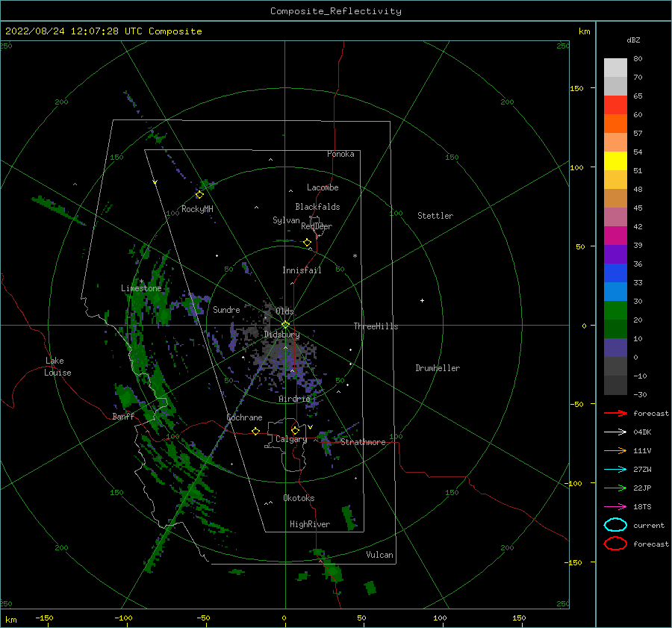Viewport: 672px width, 628px height.
Task: Click the cyan 27ZW arrow legend icon
Action: point(615,470)
